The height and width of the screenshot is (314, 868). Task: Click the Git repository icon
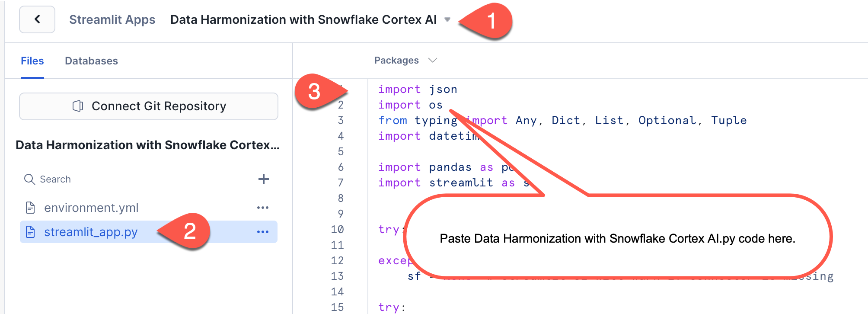[x=78, y=106]
